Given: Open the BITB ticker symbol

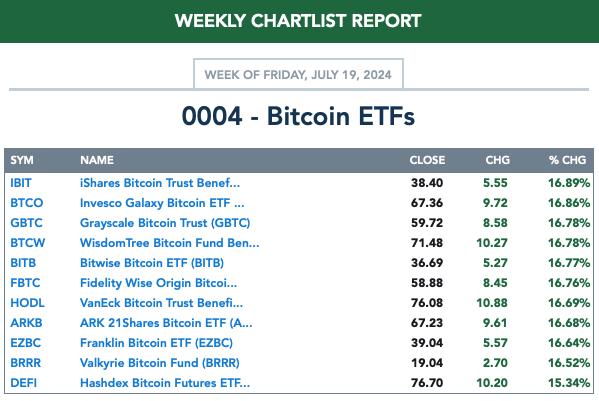Looking at the screenshot, I should [23, 263].
